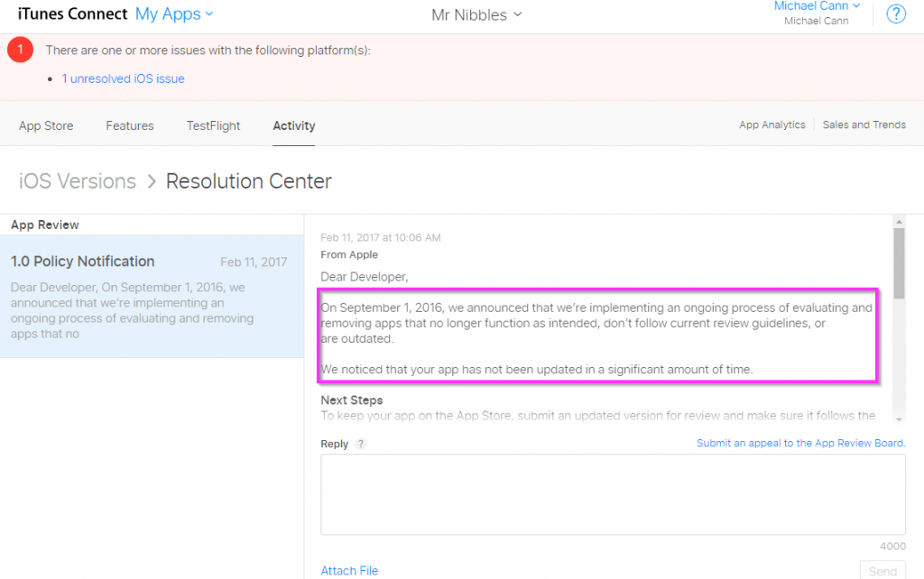Open the Michael Cann account menu
Viewport: 924px width, 579px height.
point(817,7)
